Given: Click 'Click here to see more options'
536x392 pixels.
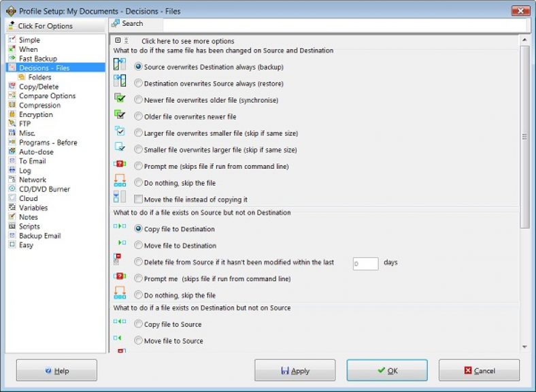Looking at the screenshot, I should pyautogui.click(x=188, y=41).
